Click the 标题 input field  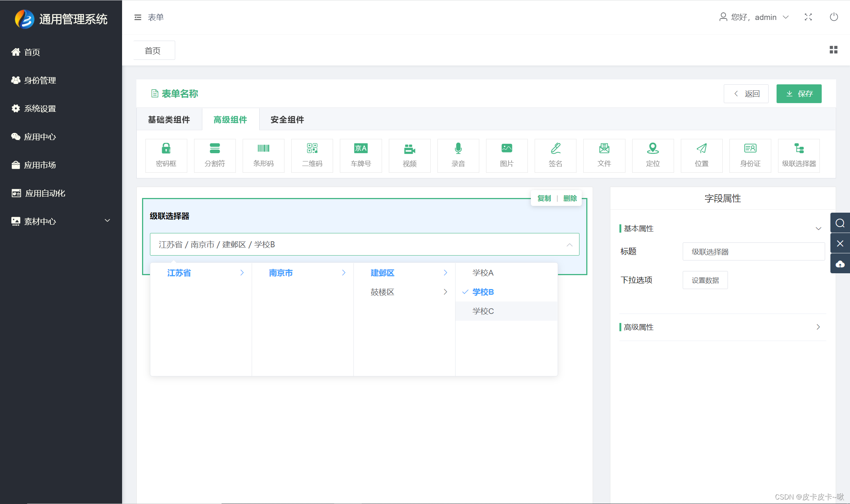pyautogui.click(x=754, y=251)
